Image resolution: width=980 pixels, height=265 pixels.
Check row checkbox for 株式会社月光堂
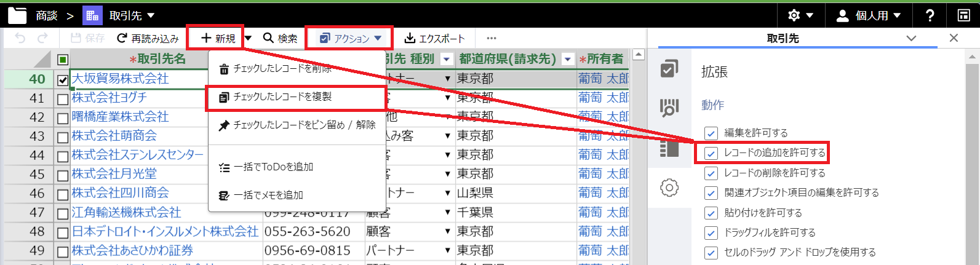(x=62, y=175)
